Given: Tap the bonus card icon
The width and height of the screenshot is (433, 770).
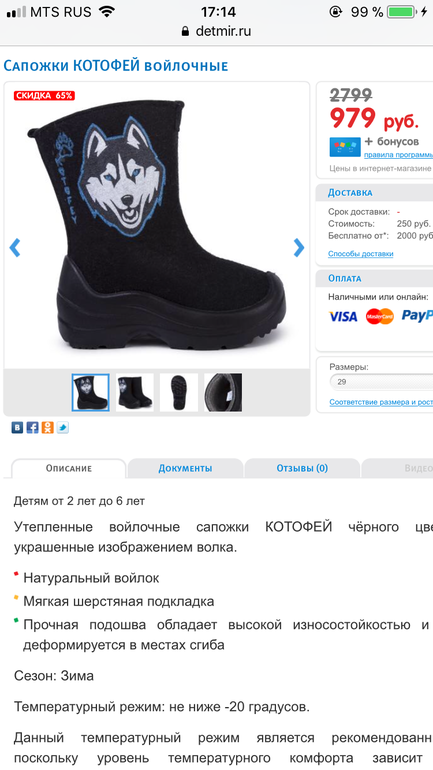Looking at the screenshot, I should [345, 147].
